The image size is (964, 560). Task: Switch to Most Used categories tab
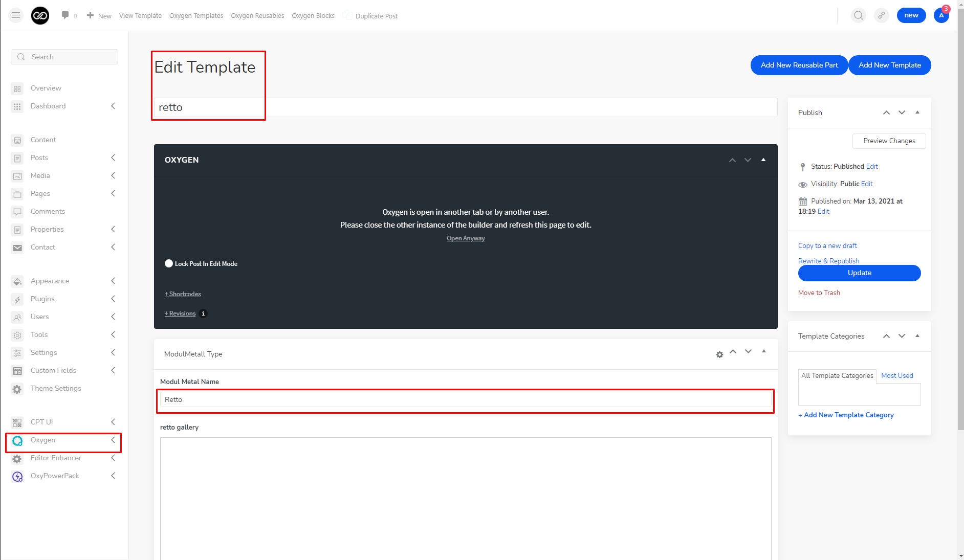click(x=897, y=375)
